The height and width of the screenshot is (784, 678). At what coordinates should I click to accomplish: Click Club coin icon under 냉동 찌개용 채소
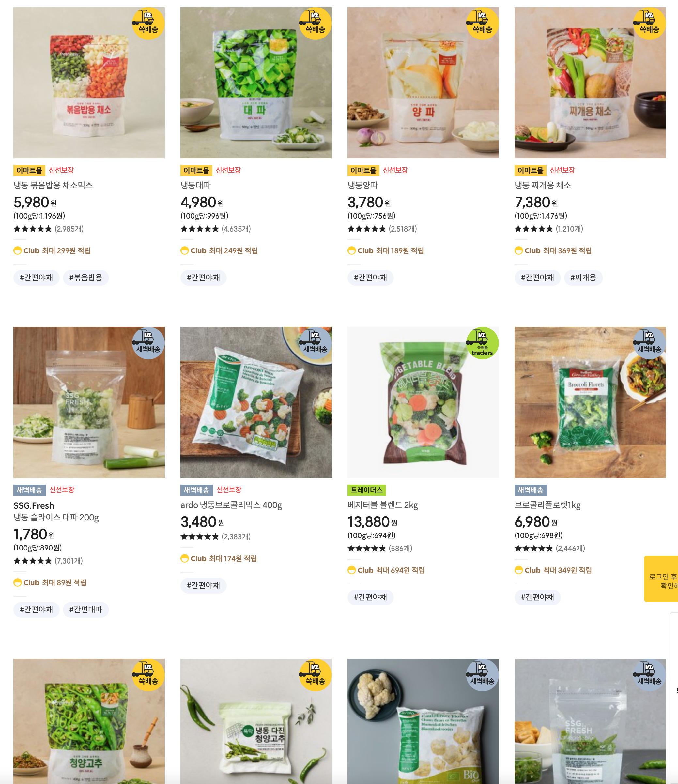point(518,250)
